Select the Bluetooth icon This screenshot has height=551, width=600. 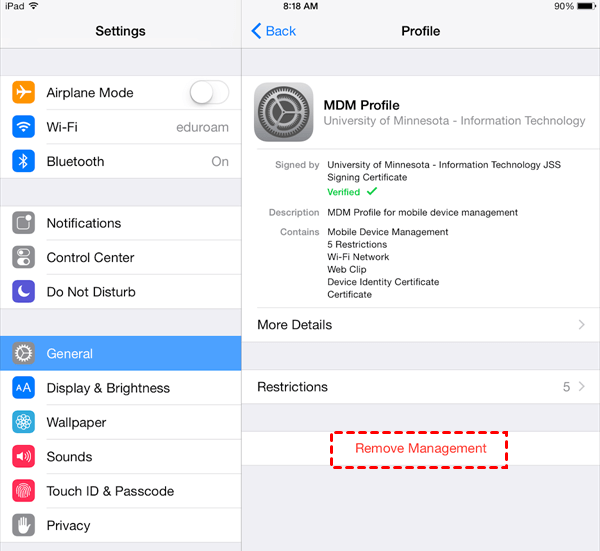(23, 161)
